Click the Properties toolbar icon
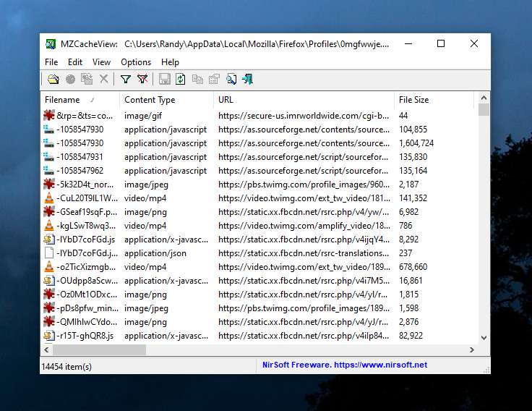This screenshot has width=532, height=411. pos(215,80)
